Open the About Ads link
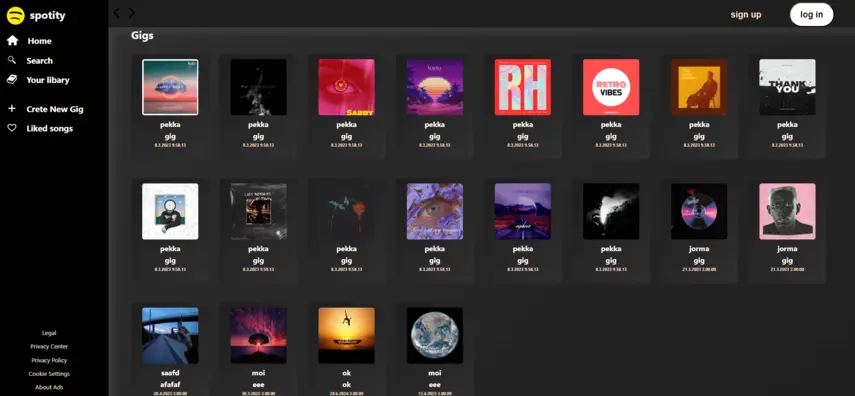Screen dimensions: 855x396 pos(49,387)
